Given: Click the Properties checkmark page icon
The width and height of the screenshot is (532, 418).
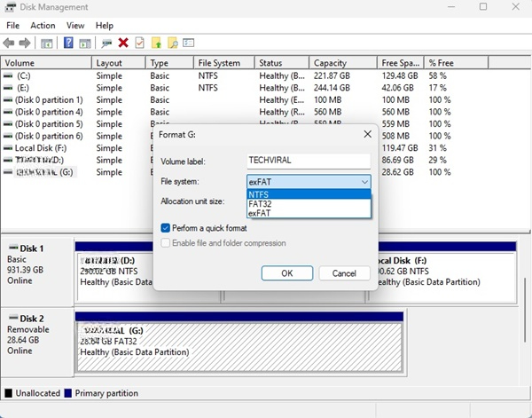Looking at the screenshot, I should tap(139, 43).
